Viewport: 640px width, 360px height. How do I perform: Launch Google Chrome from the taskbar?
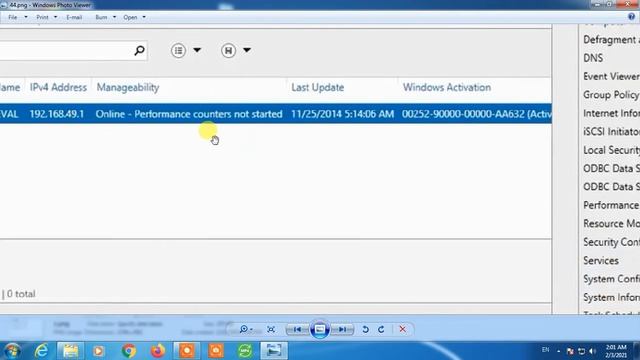129,351
